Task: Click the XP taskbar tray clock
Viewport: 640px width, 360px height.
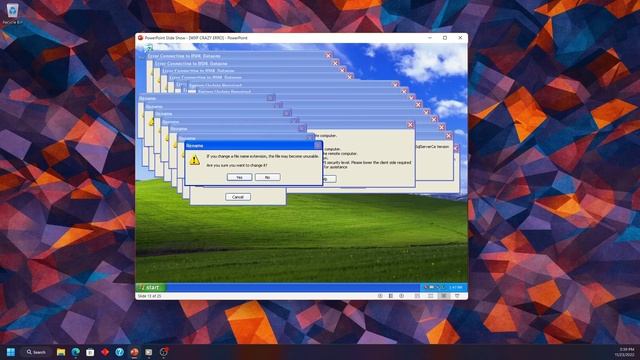Action: click(456, 287)
